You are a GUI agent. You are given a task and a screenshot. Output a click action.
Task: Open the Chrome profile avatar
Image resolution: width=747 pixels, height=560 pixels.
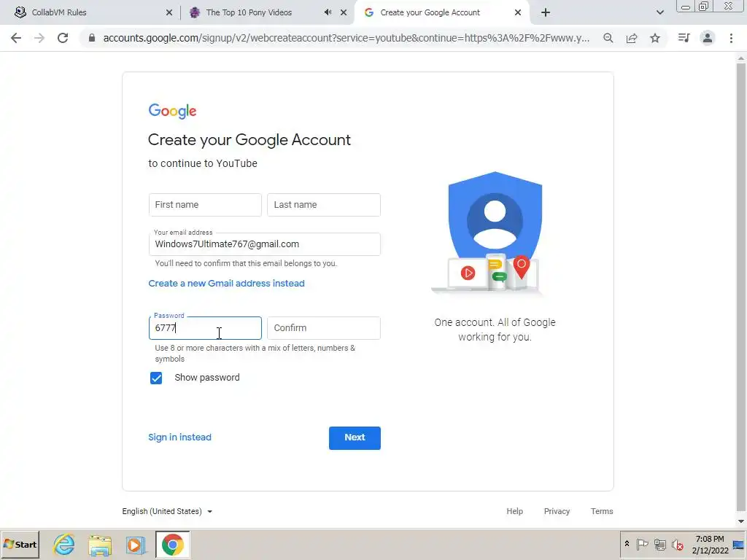pos(708,38)
